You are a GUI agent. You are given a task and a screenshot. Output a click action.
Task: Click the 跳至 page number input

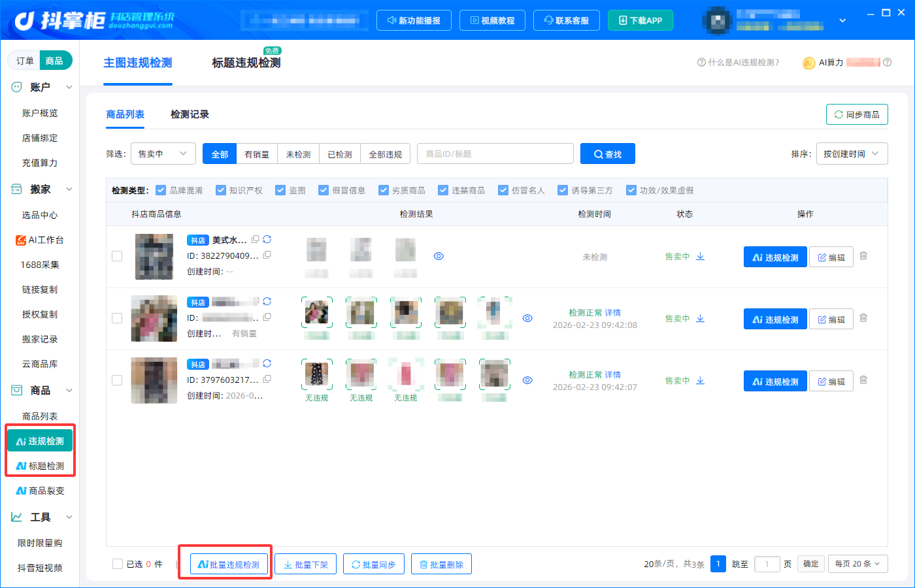point(767,564)
